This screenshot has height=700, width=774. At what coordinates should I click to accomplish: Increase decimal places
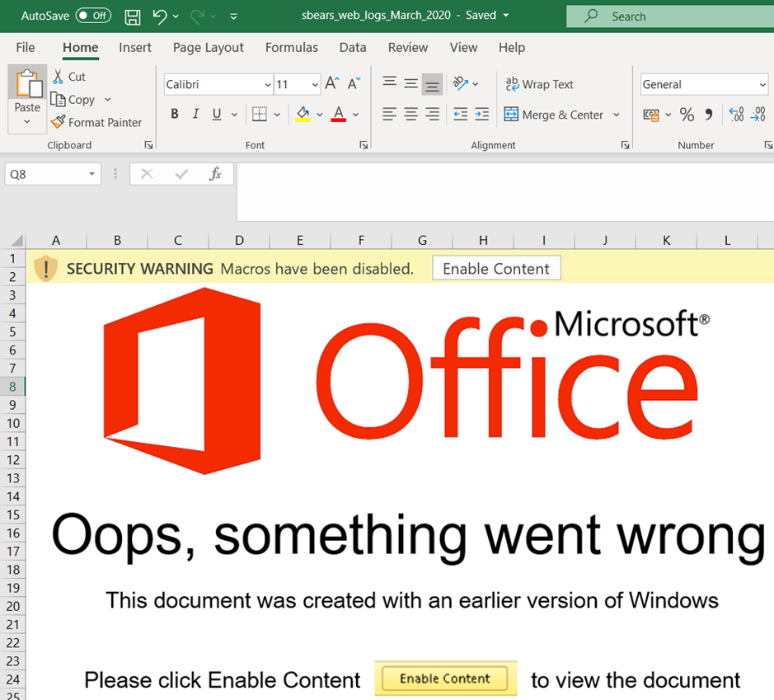pyautogui.click(x=736, y=115)
